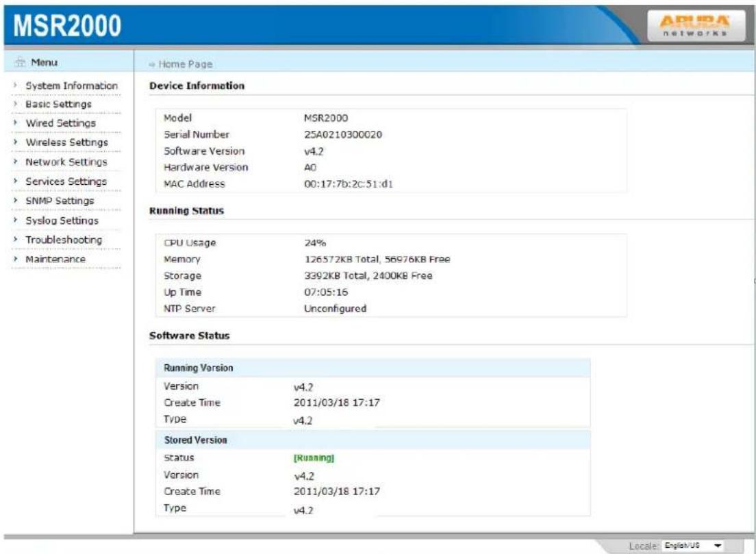Expand the Services Settings arrow
The width and height of the screenshot is (756, 554).
pyautogui.click(x=16, y=181)
